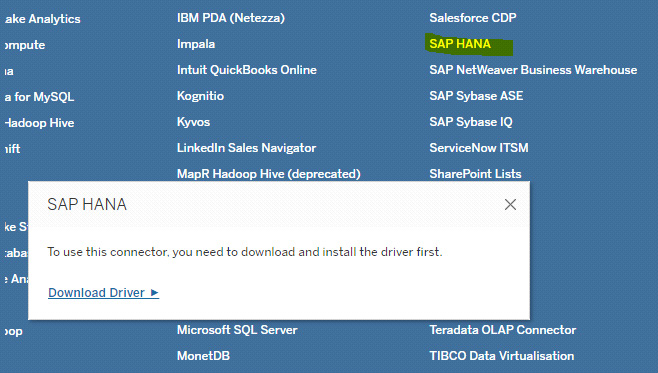Select the SAP Sybase IQ connector
This screenshot has width=658, height=373.
pos(471,122)
